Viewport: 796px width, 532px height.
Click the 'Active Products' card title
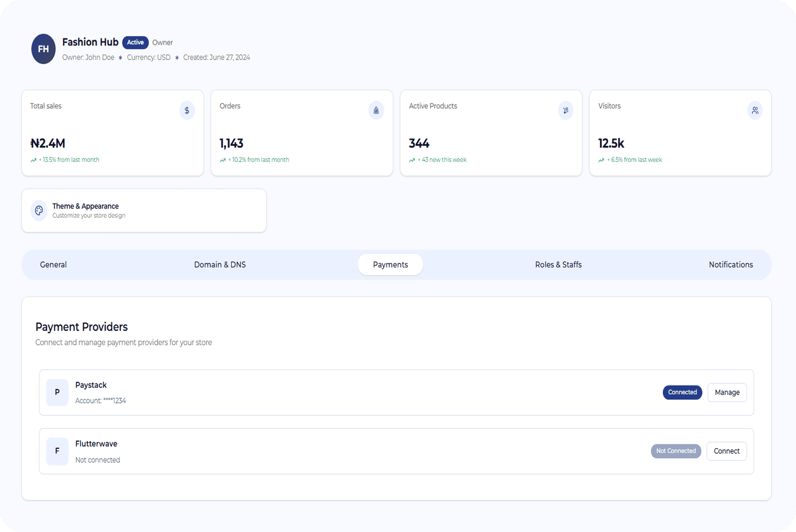433,106
